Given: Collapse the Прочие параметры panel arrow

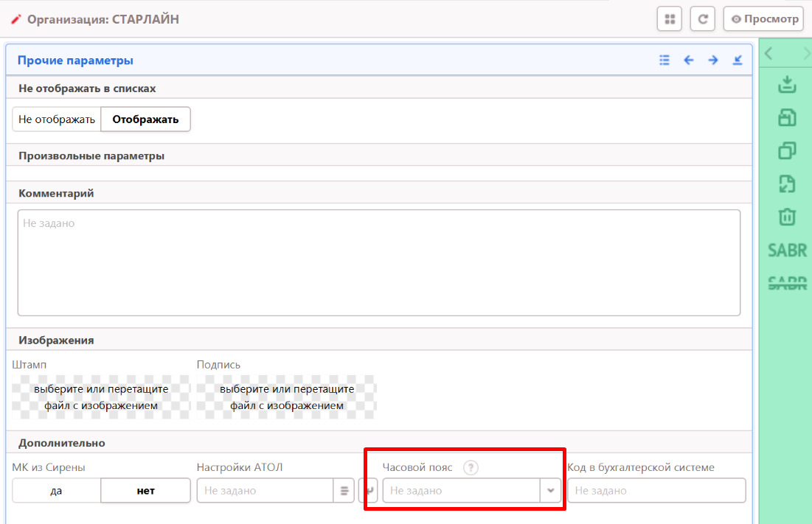Looking at the screenshot, I should coord(738,60).
